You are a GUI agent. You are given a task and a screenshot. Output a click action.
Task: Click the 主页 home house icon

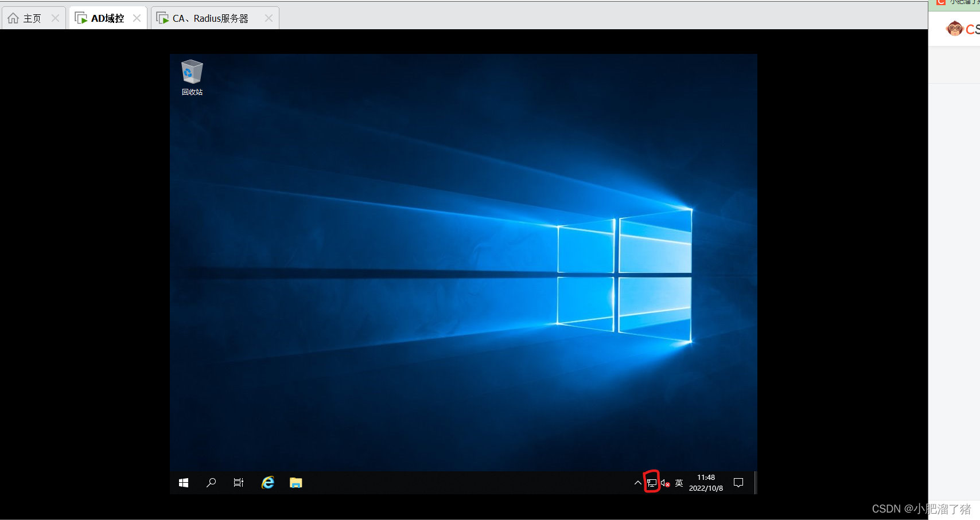pos(13,18)
